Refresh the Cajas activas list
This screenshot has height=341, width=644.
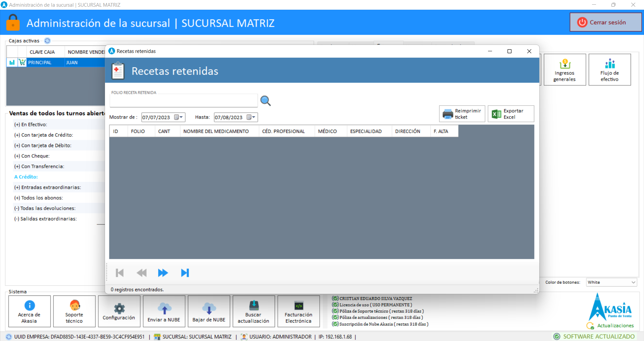[x=47, y=41]
